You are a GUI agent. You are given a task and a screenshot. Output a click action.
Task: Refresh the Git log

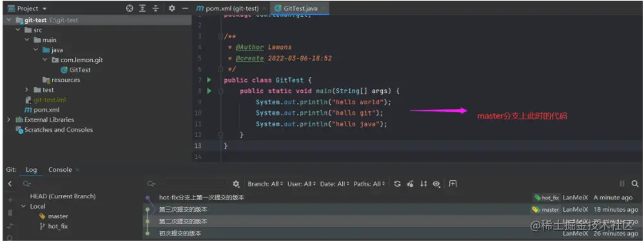click(x=397, y=184)
